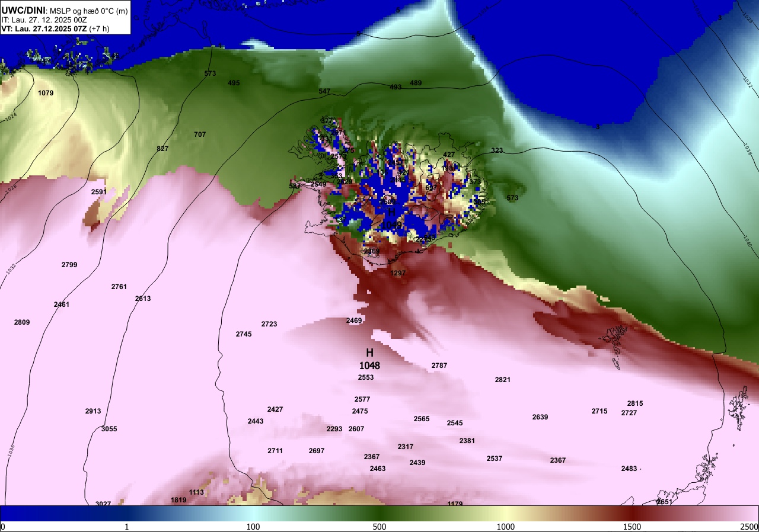The width and height of the screenshot is (759, 532).
Task: Select the 2697 height value
Action: click(x=317, y=451)
